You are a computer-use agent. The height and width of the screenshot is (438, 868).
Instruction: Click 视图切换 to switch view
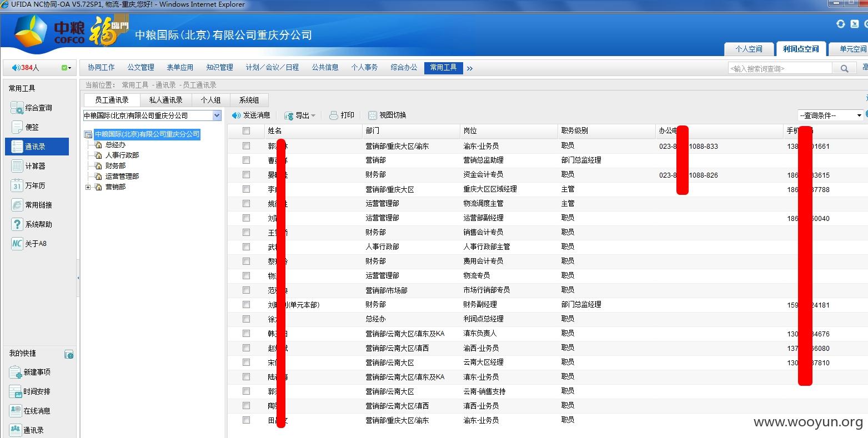pos(387,115)
